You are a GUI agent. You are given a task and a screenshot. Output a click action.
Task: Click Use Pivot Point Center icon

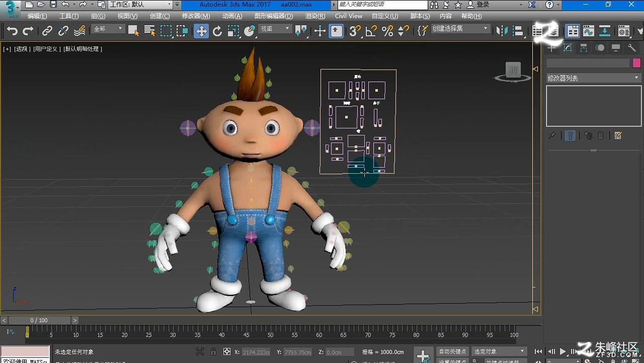click(x=301, y=31)
